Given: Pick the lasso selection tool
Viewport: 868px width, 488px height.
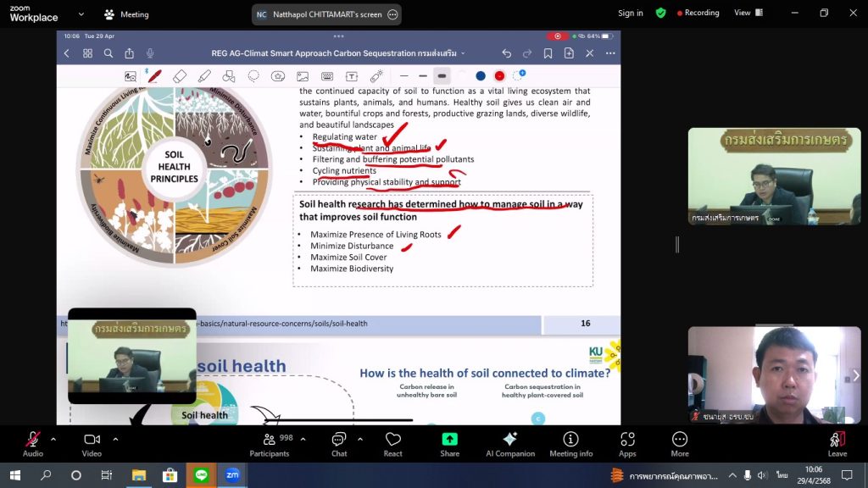Looking at the screenshot, I should 253,76.
